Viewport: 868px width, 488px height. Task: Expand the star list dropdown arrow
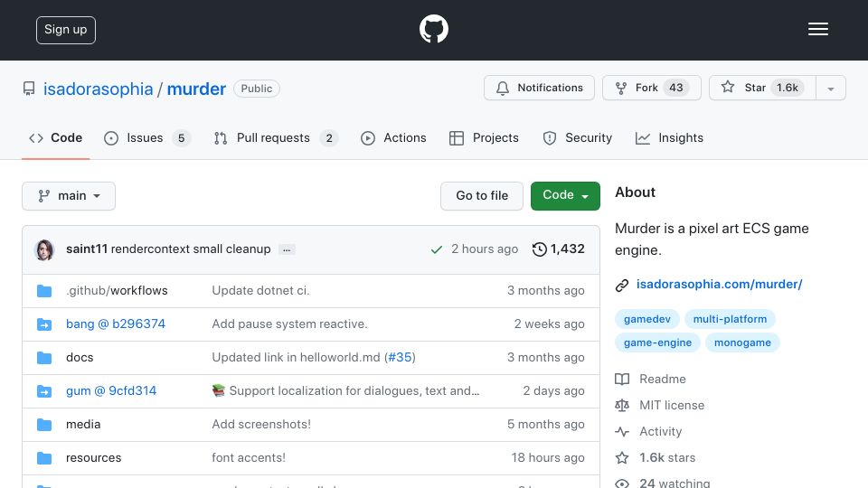tap(830, 88)
